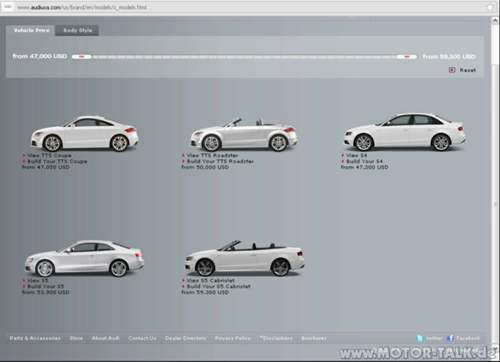Select the S4 sedan car image

point(404,132)
